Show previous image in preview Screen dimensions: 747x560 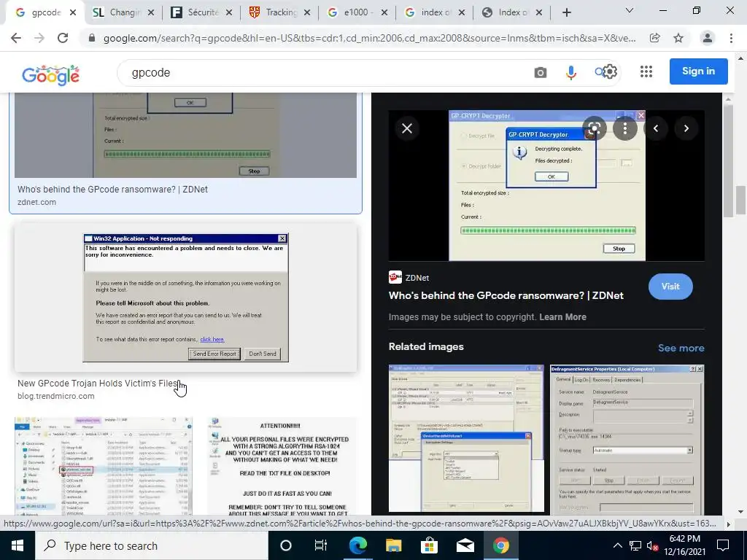click(656, 128)
